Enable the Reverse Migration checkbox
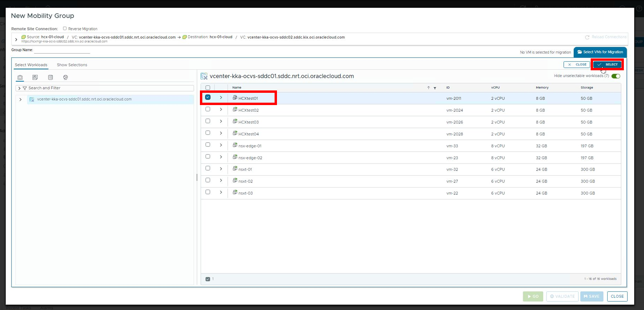This screenshot has height=310, width=644. point(65,28)
